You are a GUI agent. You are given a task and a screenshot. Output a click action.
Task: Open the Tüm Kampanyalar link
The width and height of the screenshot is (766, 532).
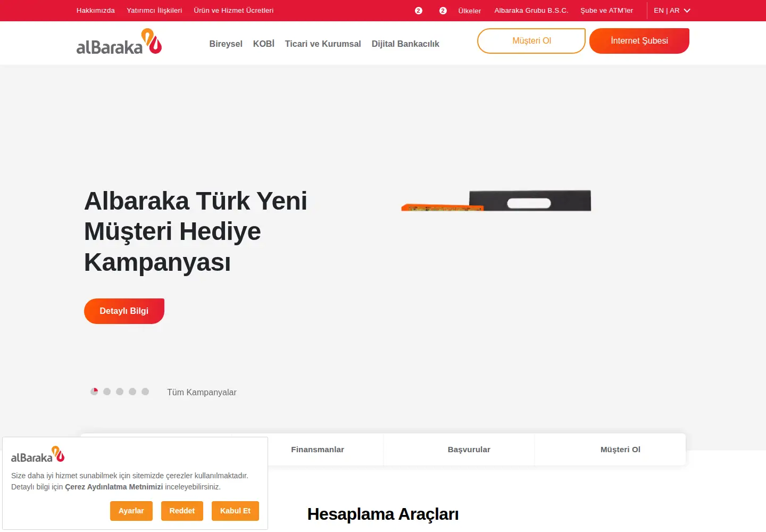click(x=202, y=392)
